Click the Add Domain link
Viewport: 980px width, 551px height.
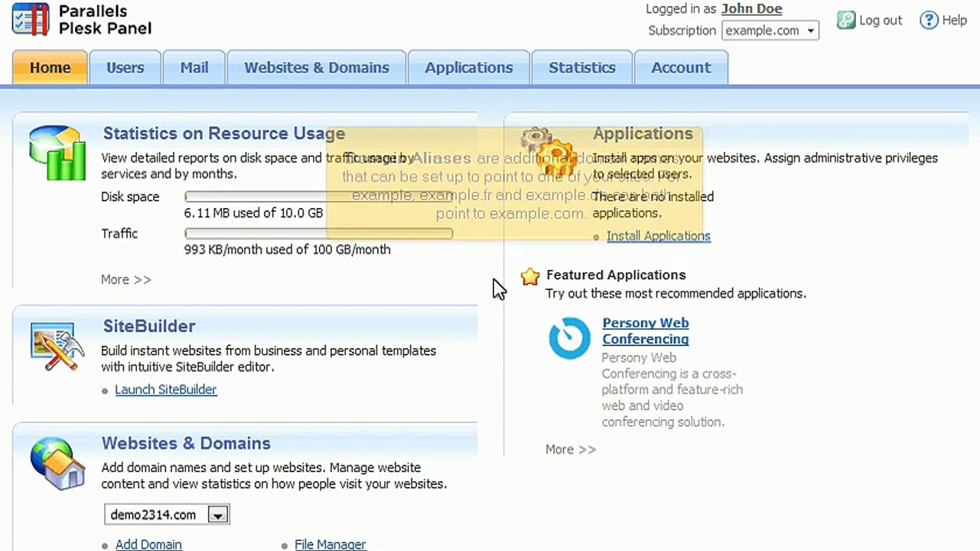(148, 545)
